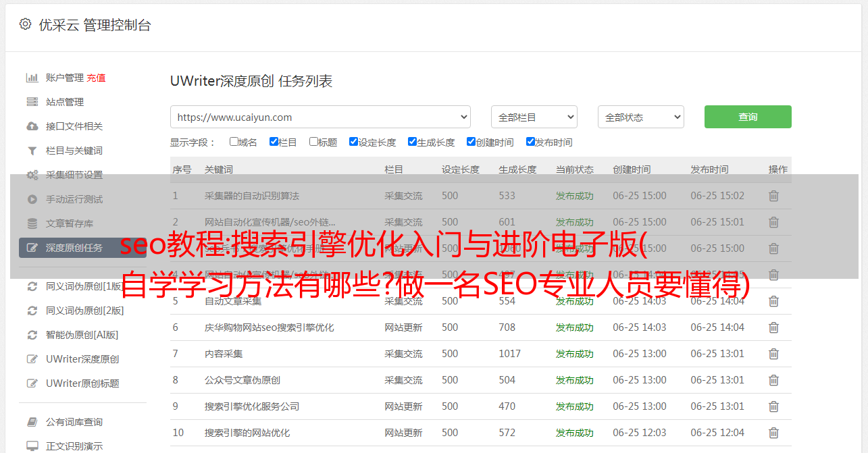The height and width of the screenshot is (453, 868).
Task: Delete the 搜索引擎优化服务公司 task
Action: 773,406
